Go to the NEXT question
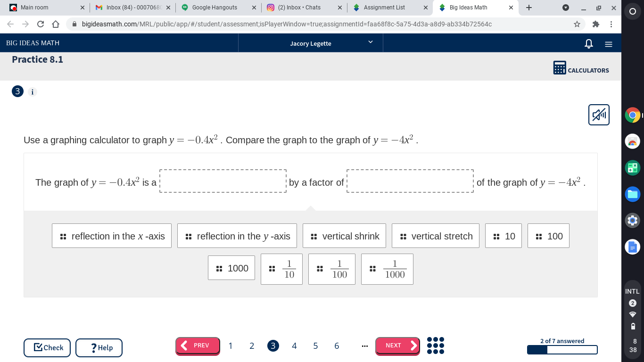Screen dimensions: 644x362 (x=397, y=346)
